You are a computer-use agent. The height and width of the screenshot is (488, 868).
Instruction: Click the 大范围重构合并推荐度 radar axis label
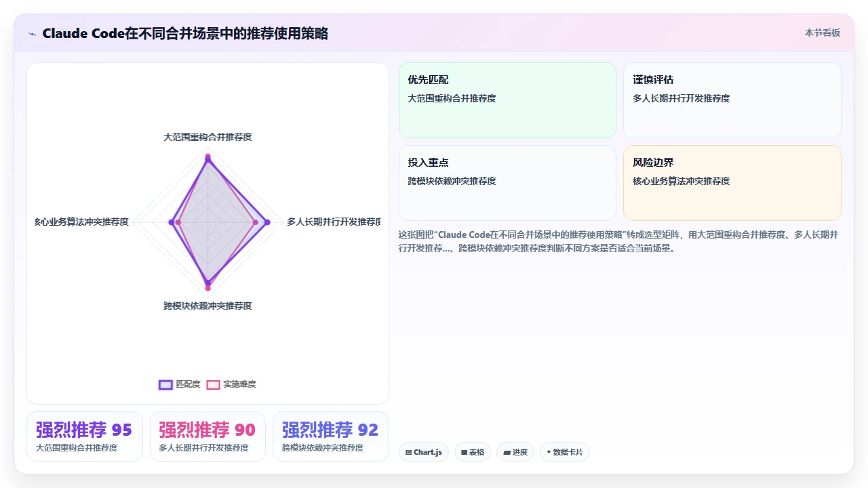(x=208, y=137)
